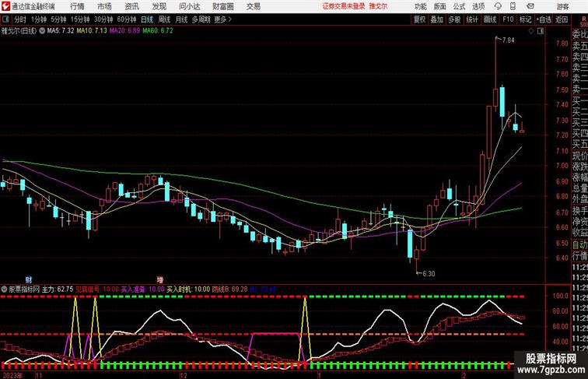Switch to the 1分钟 period
Screen dimensions: 588x379
point(39,19)
